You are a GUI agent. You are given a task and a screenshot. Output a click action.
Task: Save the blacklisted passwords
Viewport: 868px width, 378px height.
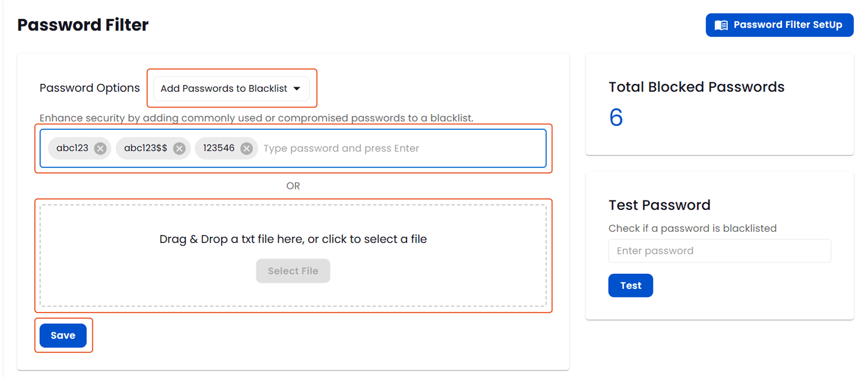tap(63, 335)
